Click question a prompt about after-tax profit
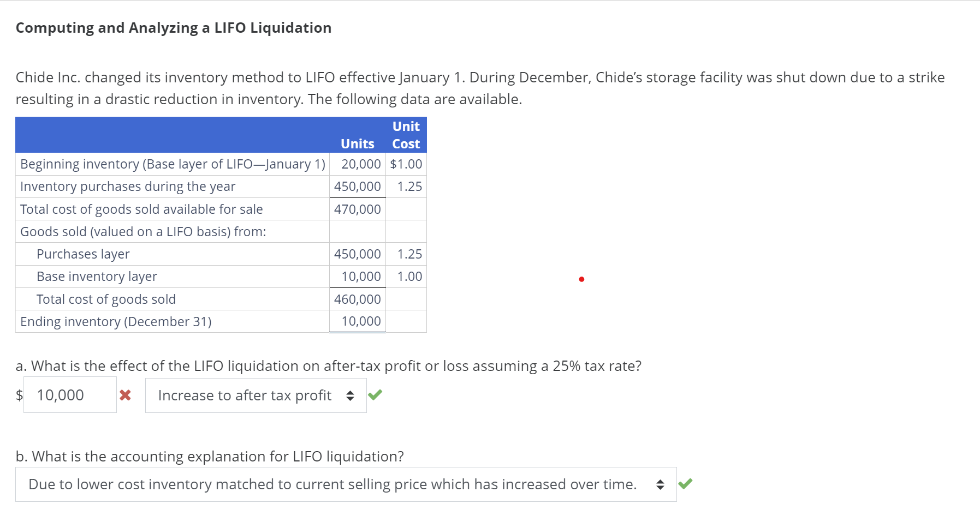The height and width of the screenshot is (522, 980). (328, 366)
